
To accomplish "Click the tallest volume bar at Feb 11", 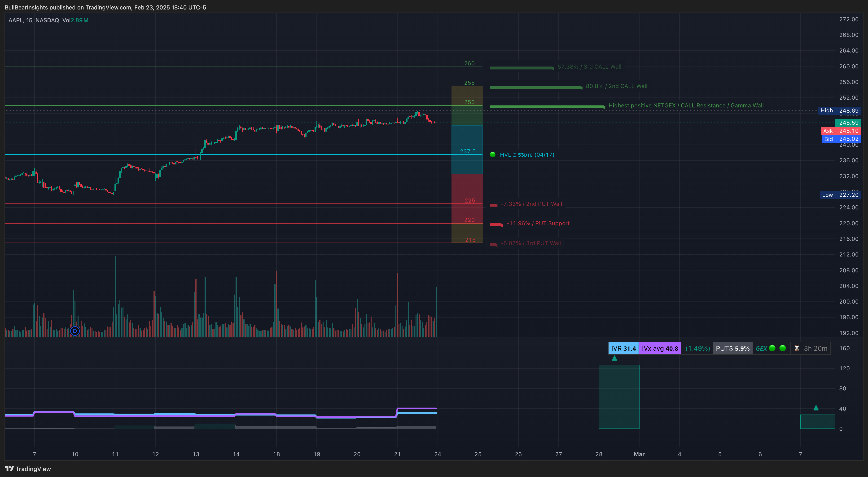I will click(x=115, y=296).
